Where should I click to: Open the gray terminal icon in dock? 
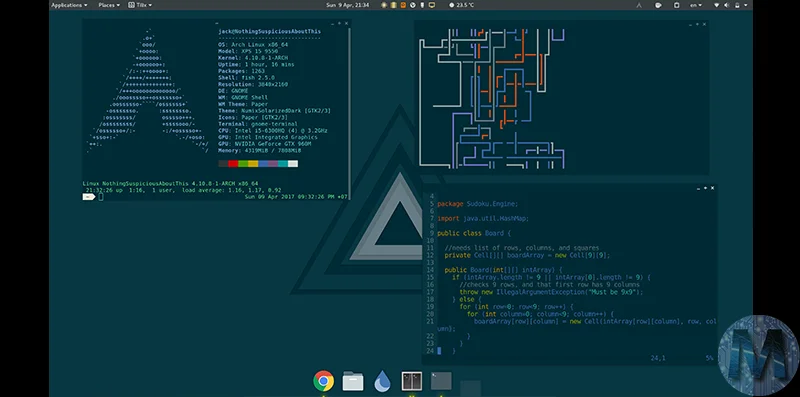point(441,381)
